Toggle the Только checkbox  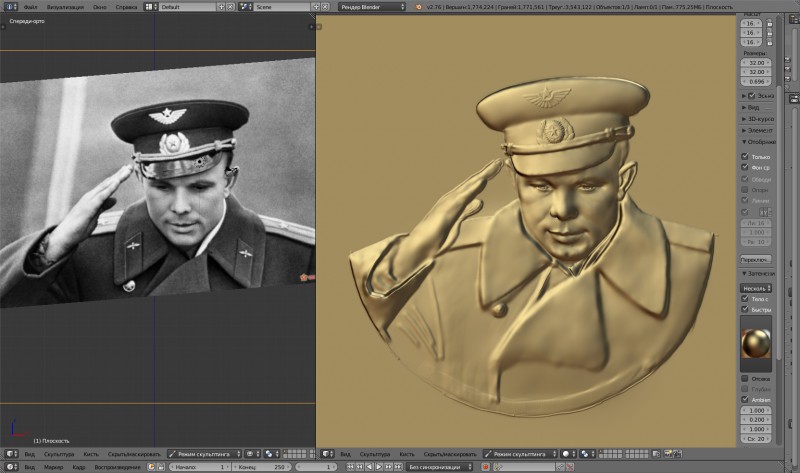point(745,156)
